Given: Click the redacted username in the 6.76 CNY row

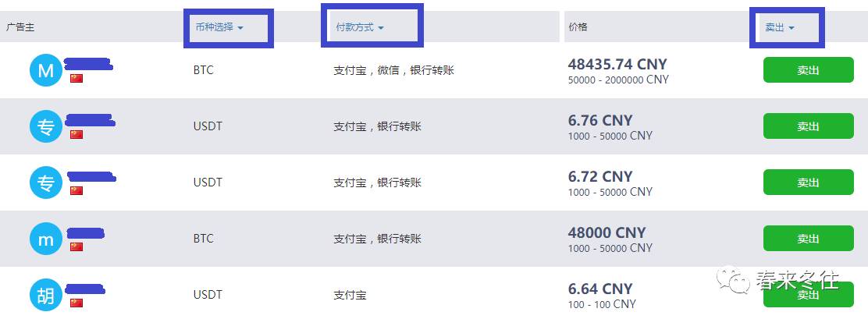Looking at the screenshot, I should pyautogui.click(x=91, y=120).
